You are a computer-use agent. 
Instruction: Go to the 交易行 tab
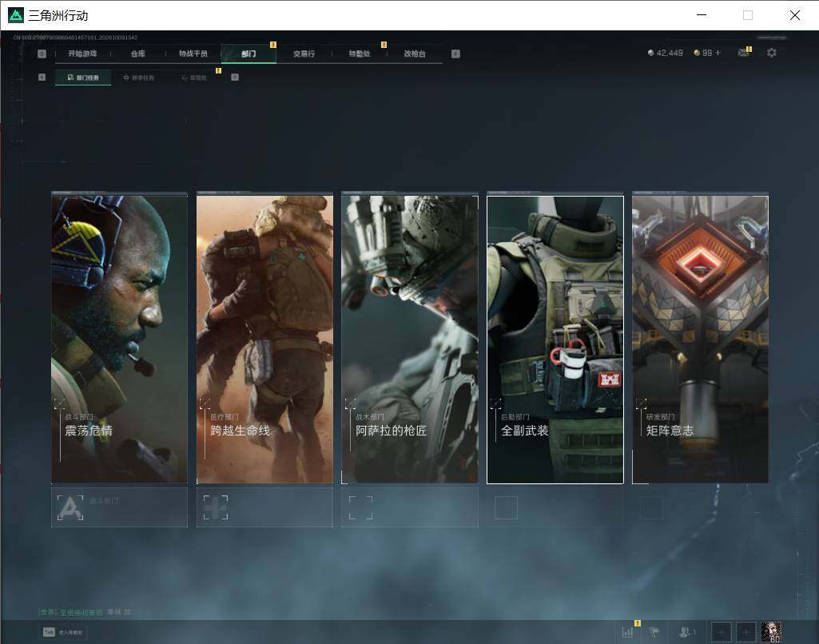304,54
